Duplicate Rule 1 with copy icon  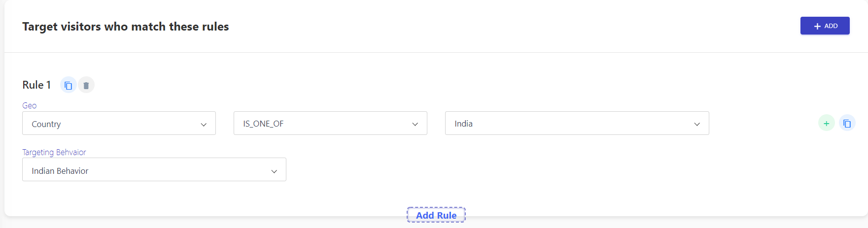tap(69, 85)
